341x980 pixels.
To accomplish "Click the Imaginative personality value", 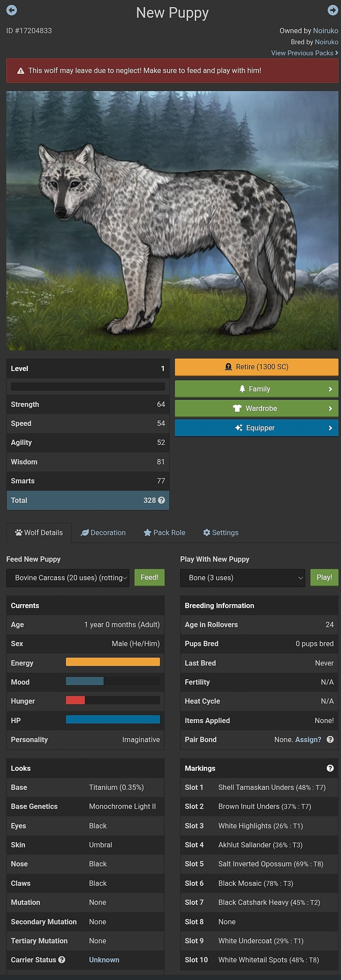I will coord(141,739).
